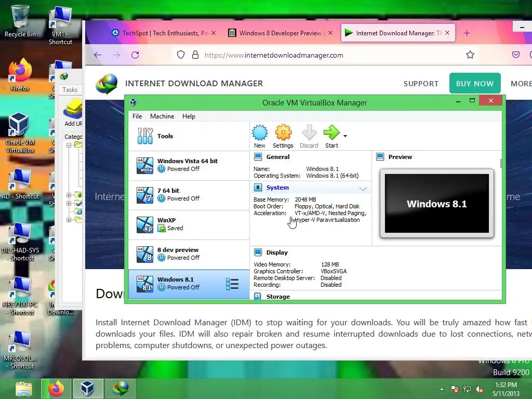Click the Firefox URL address field

click(326, 55)
